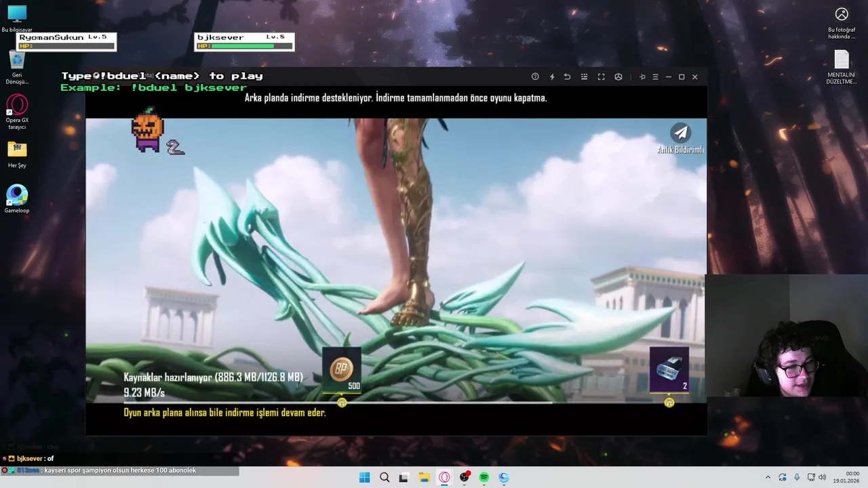Screen dimensions: 868x488
Task: Open the keymapping grid icon in toolbar
Action: tap(584, 77)
